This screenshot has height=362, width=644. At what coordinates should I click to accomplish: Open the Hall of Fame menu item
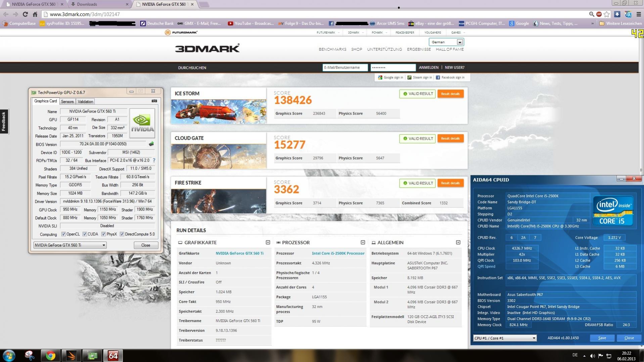pos(450,49)
